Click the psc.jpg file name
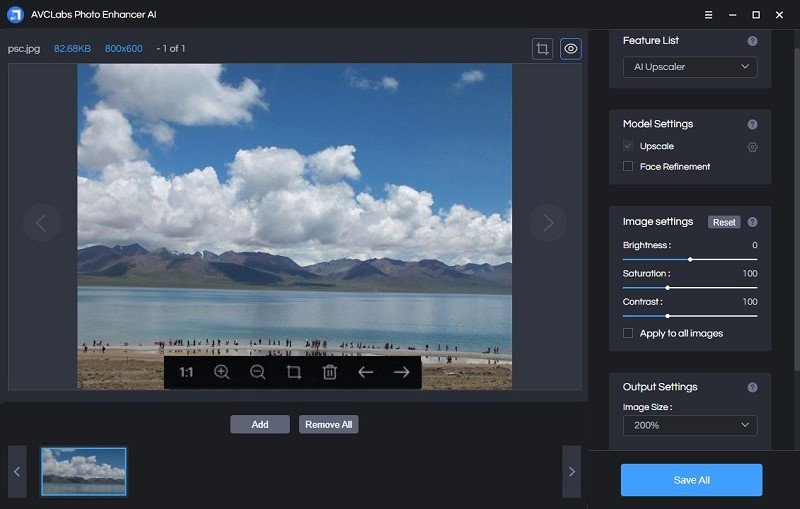This screenshot has height=509, width=800. pos(24,49)
